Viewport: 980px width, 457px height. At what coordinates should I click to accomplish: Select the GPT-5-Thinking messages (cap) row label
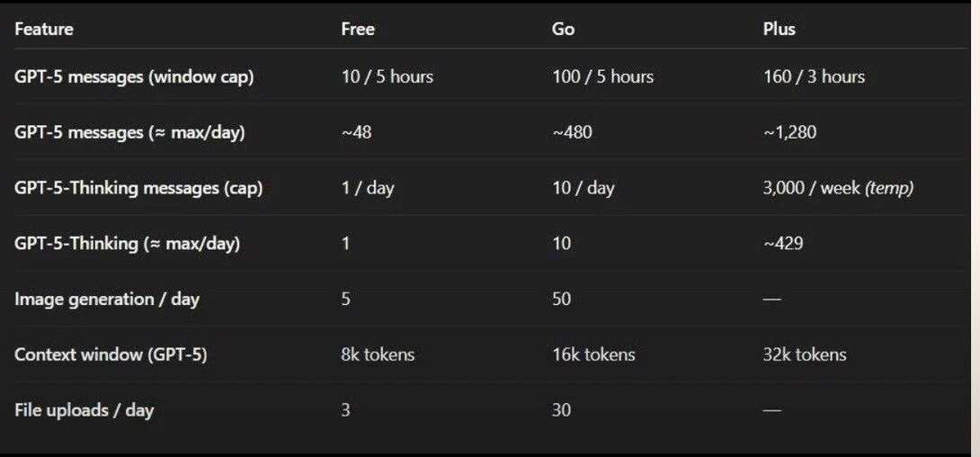138,188
